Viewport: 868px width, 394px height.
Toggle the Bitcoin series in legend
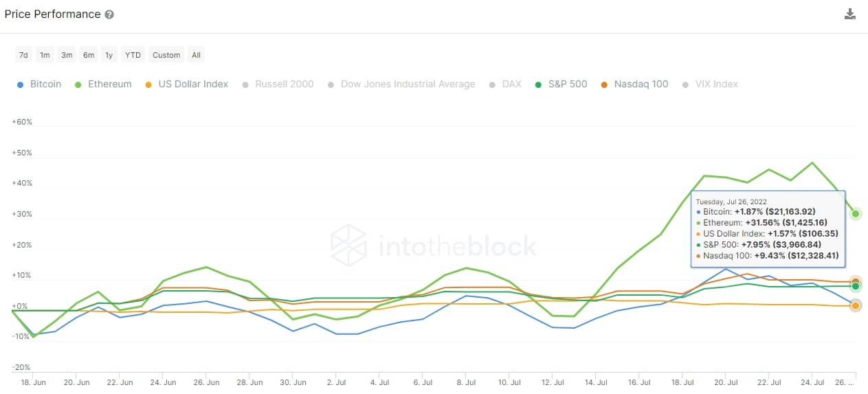click(x=40, y=84)
